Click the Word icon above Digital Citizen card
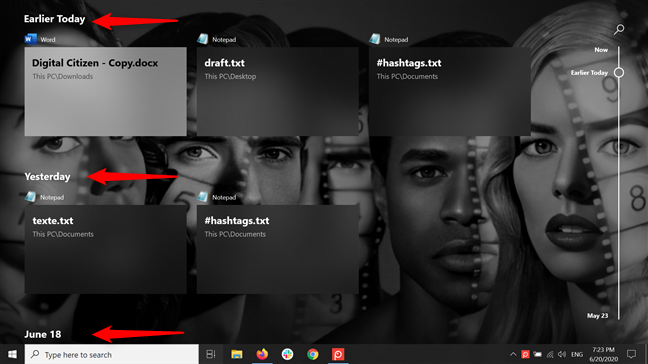648x364 pixels. pos(30,39)
